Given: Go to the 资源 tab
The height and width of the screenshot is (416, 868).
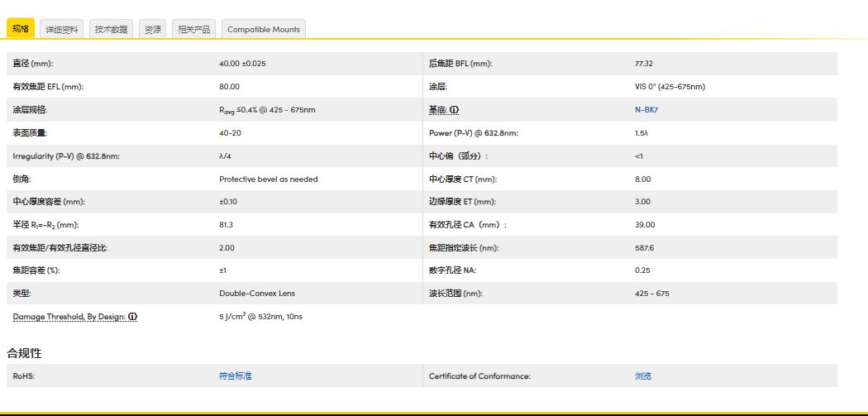Looking at the screenshot, I should [153, 29].
